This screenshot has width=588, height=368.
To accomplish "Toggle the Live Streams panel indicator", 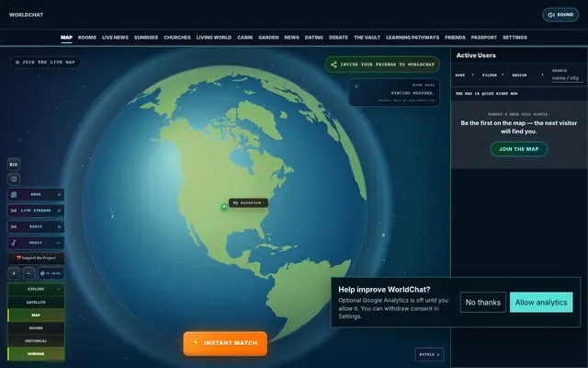I will pyautogui.click(x=59, y=211).
